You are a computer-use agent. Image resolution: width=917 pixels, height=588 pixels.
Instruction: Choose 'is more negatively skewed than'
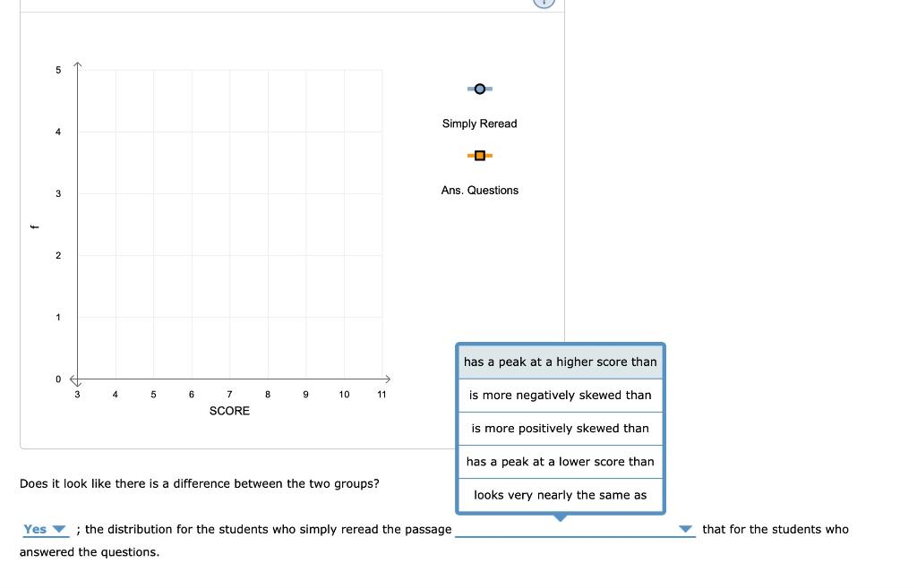[x=560, y=395]
